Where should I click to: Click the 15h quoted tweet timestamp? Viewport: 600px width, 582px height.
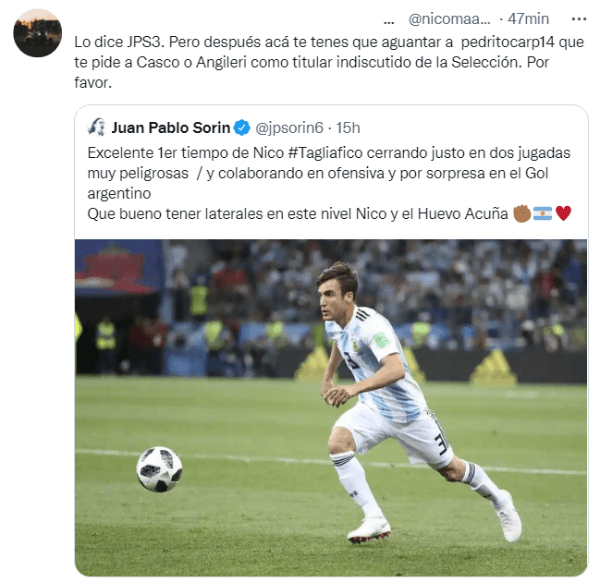point(348,128)
